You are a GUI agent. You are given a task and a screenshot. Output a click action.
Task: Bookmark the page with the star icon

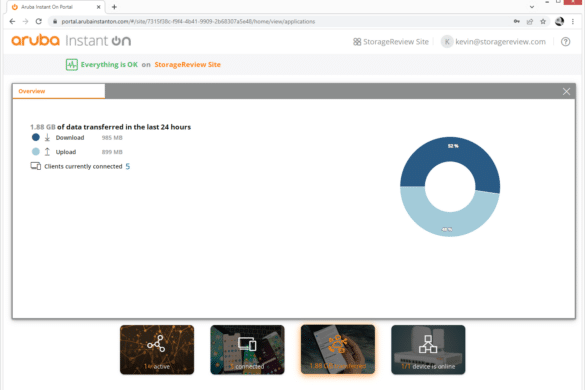pos(543,22)
